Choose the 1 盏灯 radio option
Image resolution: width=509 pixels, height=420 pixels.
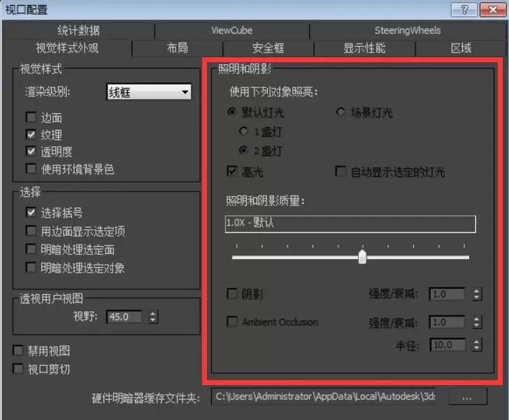tap(243, 131)
